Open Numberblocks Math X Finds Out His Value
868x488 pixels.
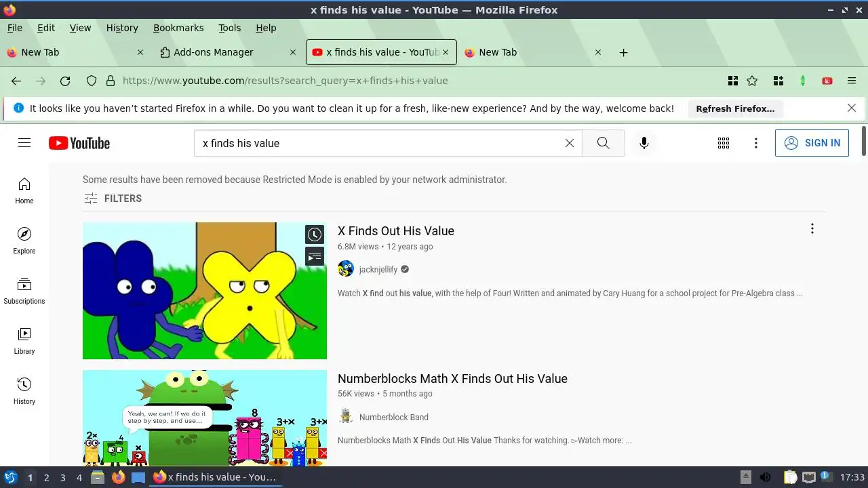coord(452,379)
